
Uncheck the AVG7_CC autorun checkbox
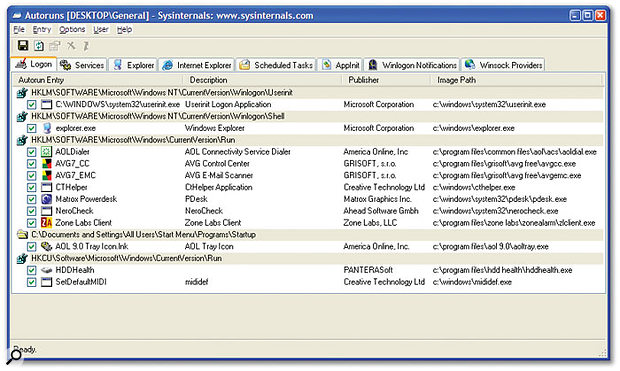[x=32, y=164]
